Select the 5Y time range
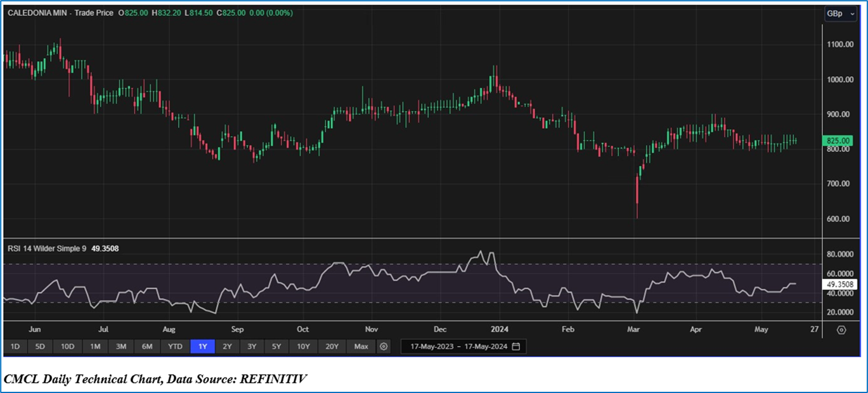 (276, 346)
